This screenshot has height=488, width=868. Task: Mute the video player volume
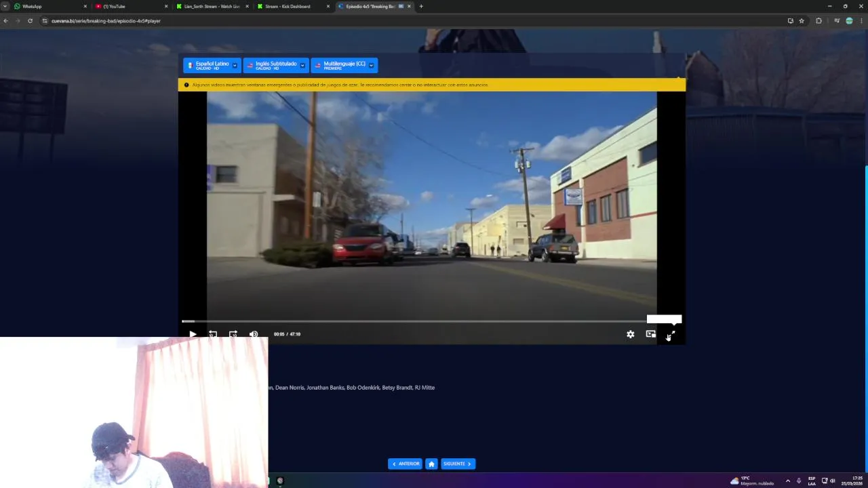point(254,334)
